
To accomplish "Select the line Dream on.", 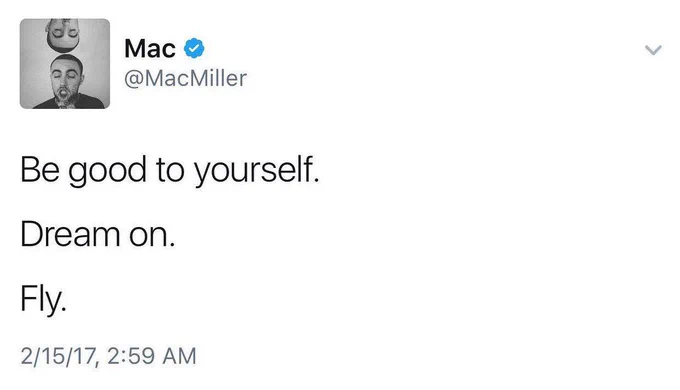I will tap(98, 235).
